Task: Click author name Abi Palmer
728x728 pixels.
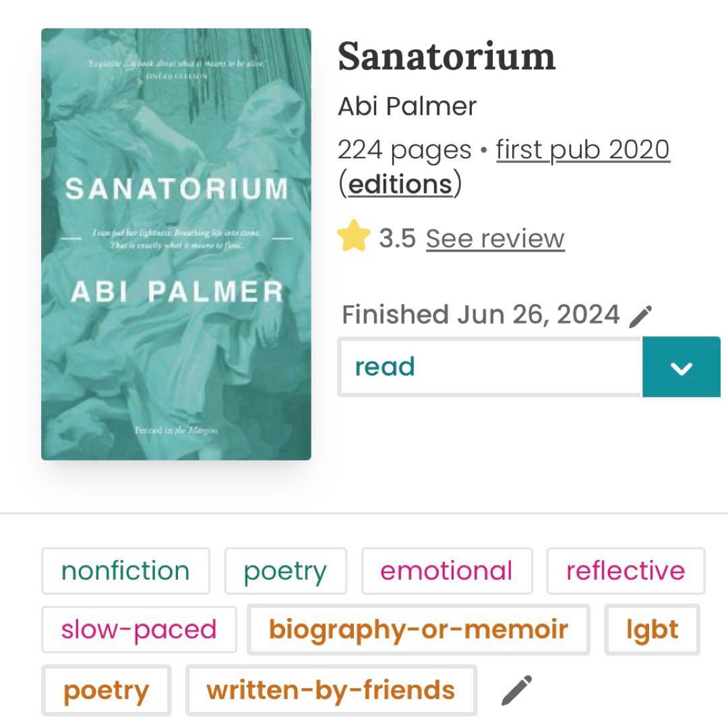Action: pyautogui.click(x=407, y=107)
